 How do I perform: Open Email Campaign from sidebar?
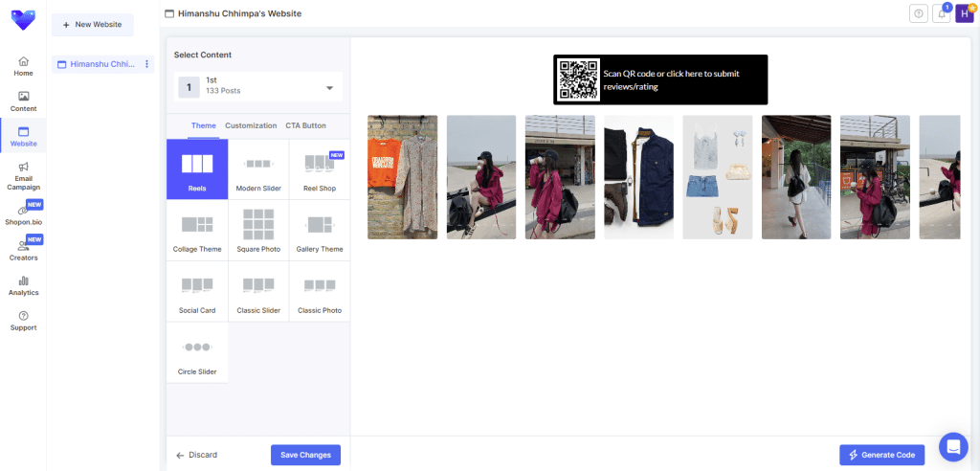[x=23, y=175]
